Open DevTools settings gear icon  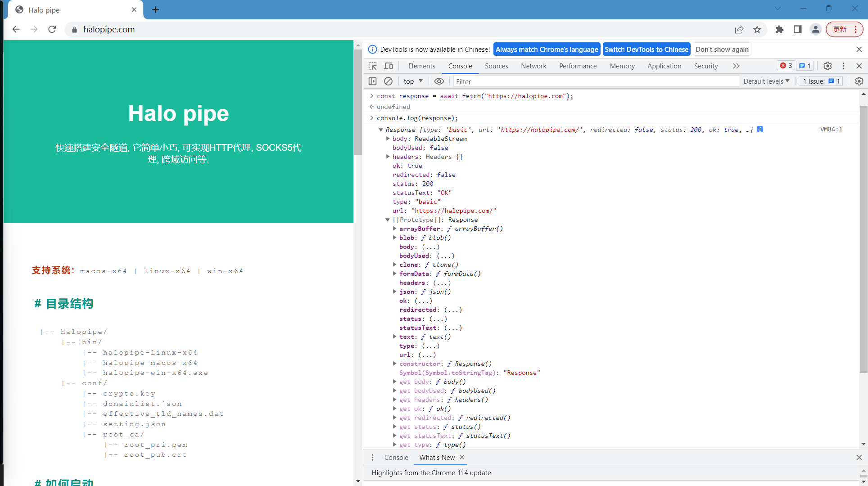(827, 66)
